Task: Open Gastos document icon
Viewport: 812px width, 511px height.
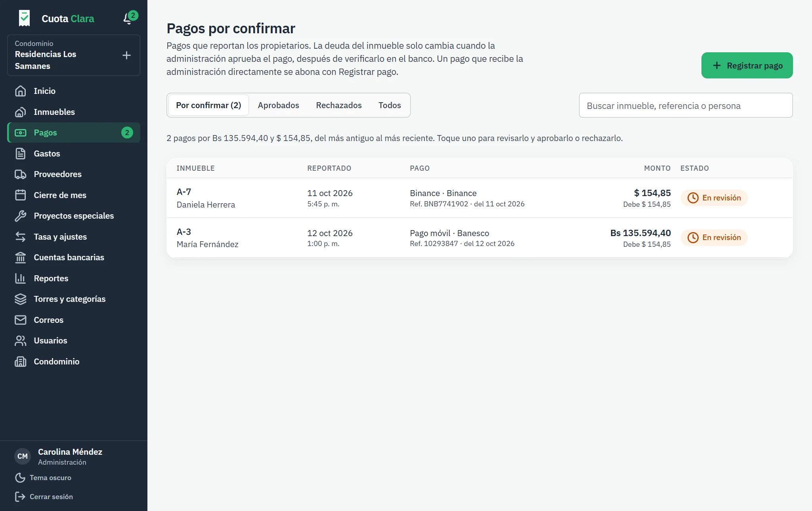Action: click(x=21, y=154)
